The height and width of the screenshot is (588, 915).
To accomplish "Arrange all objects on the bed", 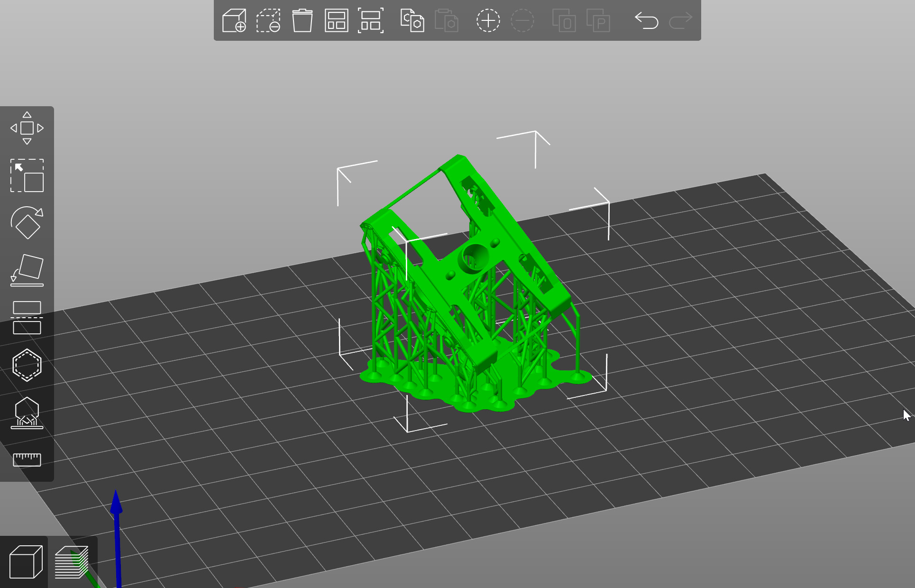I will tap(336, 21).
